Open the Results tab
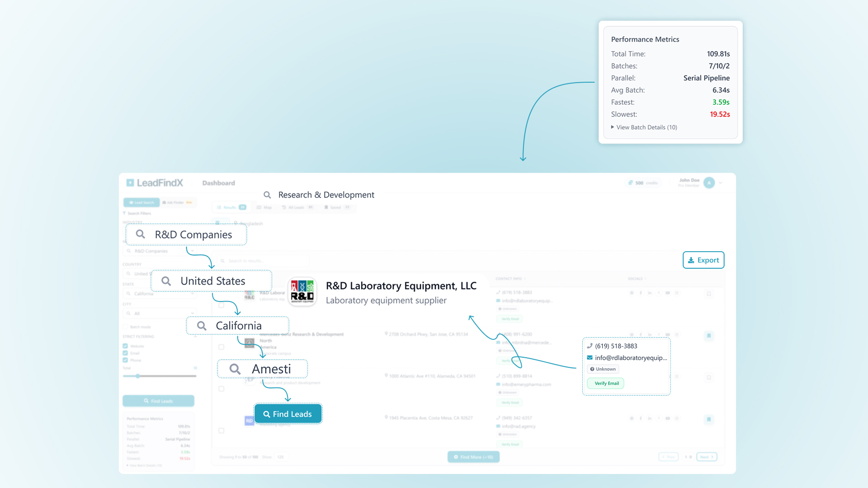This screenshot has height=488, width=868. (231, 207)
